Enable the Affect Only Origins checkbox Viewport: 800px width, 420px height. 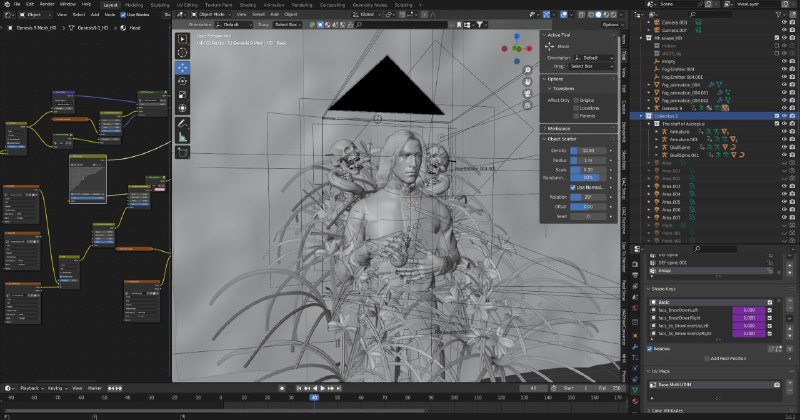point(576,101)
